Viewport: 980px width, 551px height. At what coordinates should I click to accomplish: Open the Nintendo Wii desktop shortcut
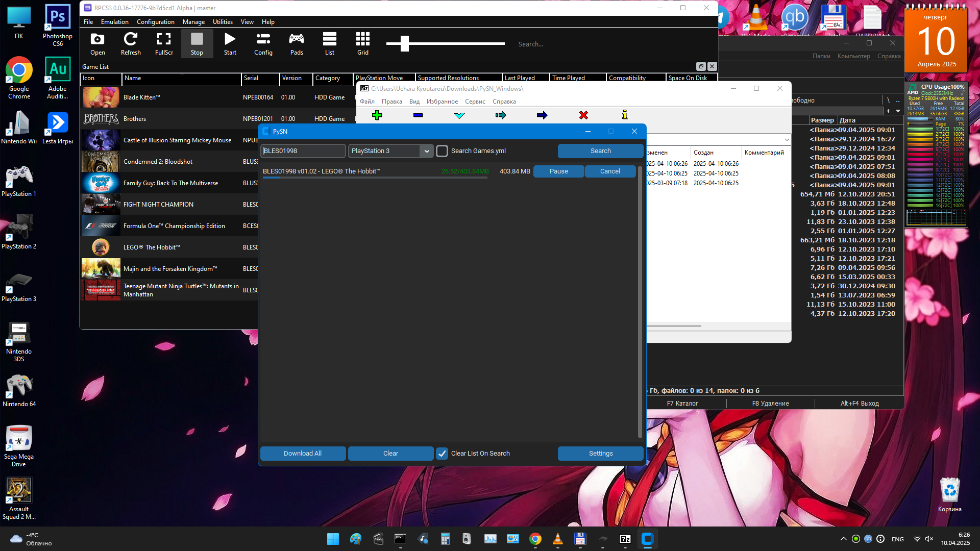tap(19, 128)
